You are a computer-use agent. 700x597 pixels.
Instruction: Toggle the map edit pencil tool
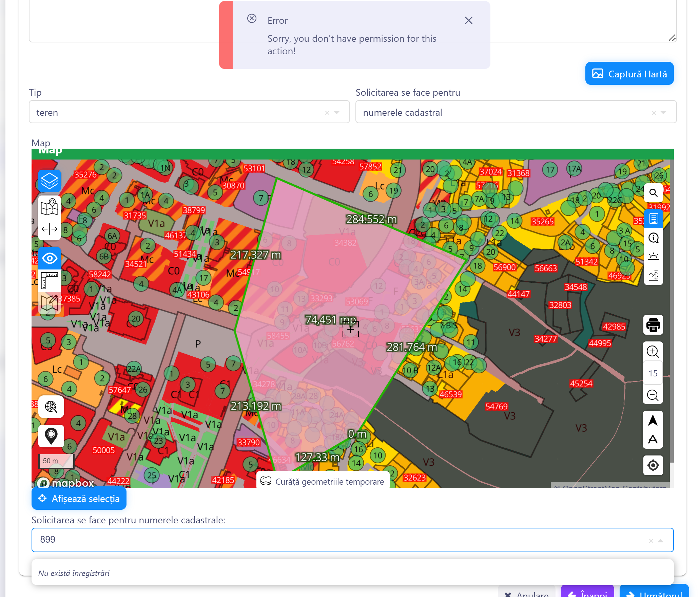point(50,301)
